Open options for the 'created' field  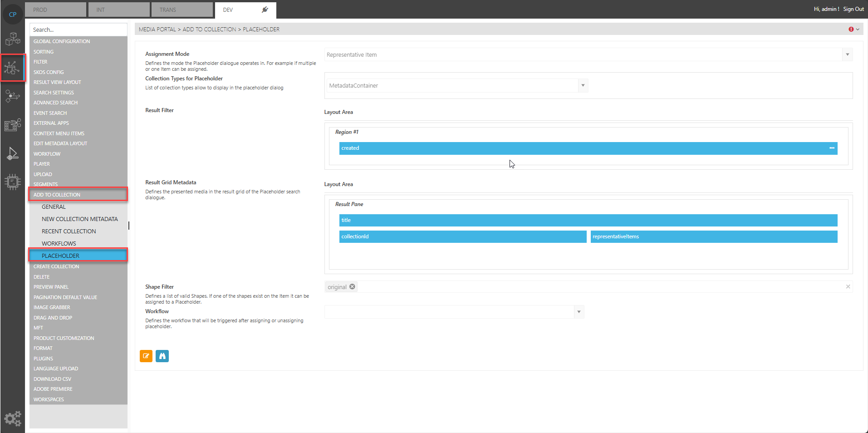click(x=832, y=148)
